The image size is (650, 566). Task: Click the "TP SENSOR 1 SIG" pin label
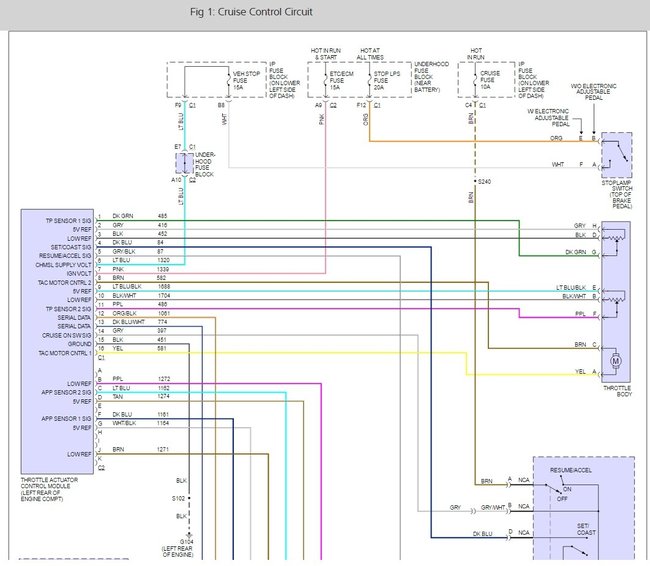pos(68,221)
